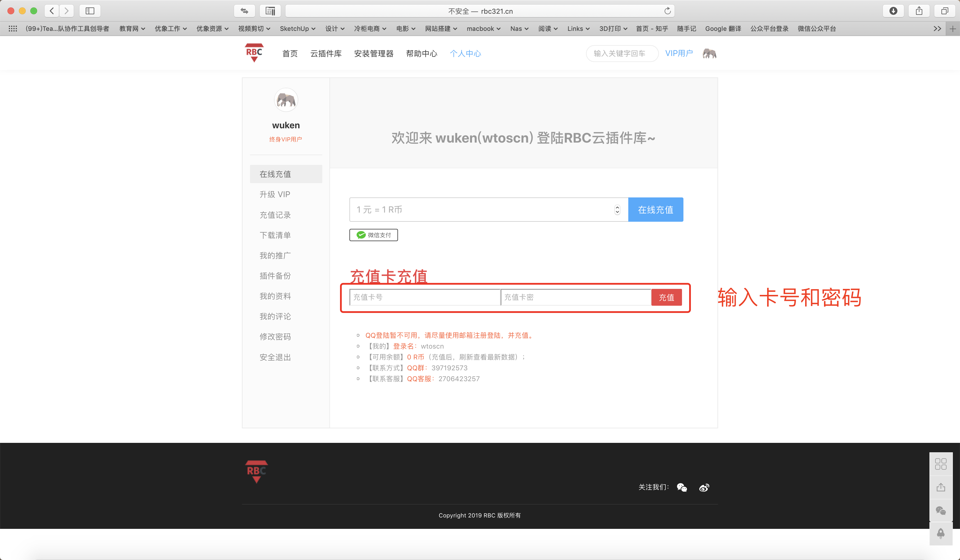Click the amount stepper arrows
960x560 pixels.
click(617, 210)
